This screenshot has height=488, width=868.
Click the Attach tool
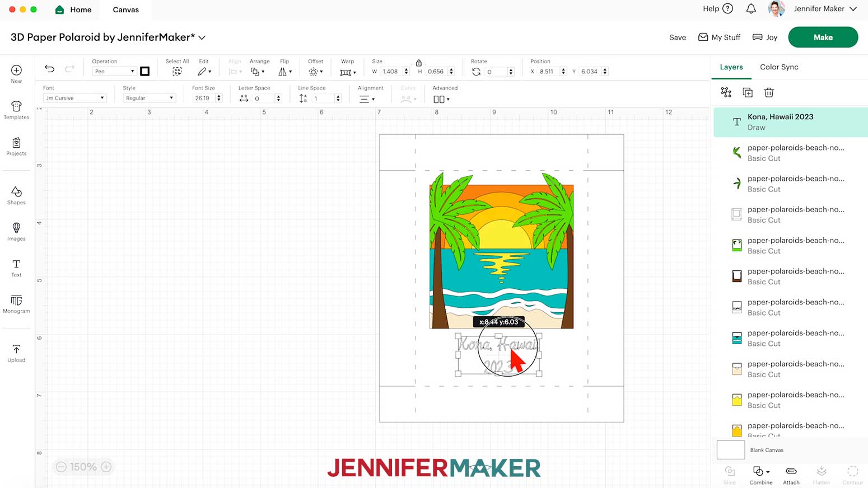click(791, 475)
